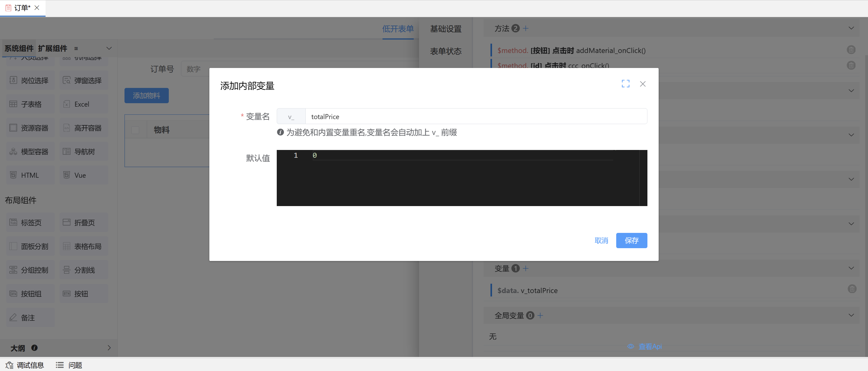This screenshot has height=371, width=868.
Task: Collapse the 全局变量 section chevron
Action: (851, 315)
